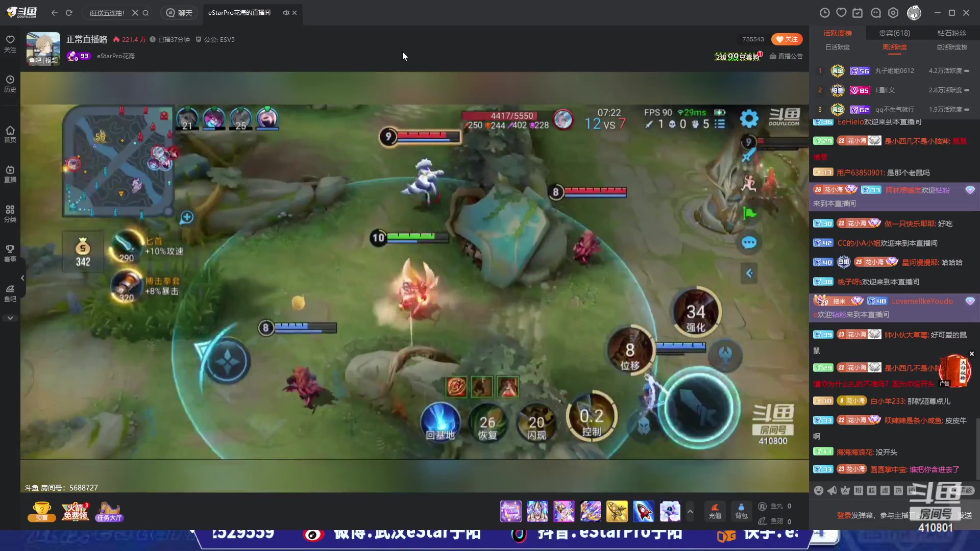Click the horn broadcast icon in the chat toolbar
Viewport: 980px width, 551px height.
click(832, 490)
